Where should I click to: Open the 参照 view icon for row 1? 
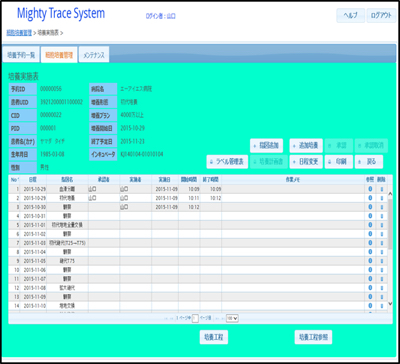point(370,189)
